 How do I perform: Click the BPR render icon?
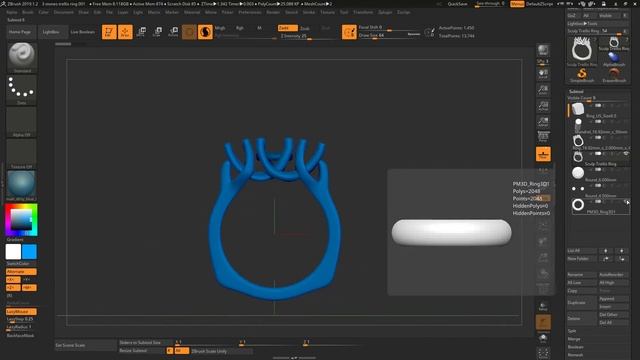point(543,51)
